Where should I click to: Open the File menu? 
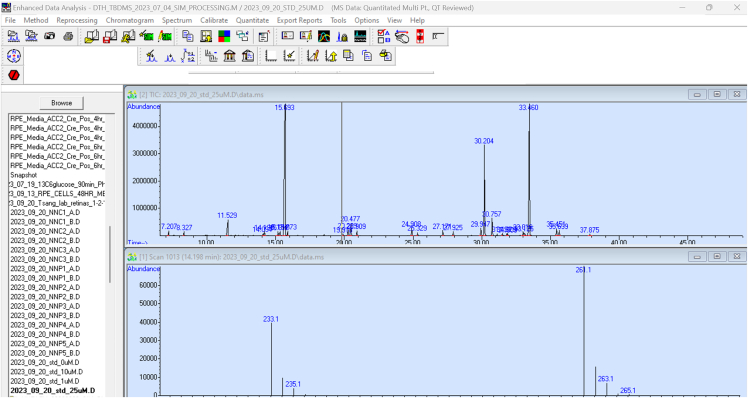[x=10, y=20]
